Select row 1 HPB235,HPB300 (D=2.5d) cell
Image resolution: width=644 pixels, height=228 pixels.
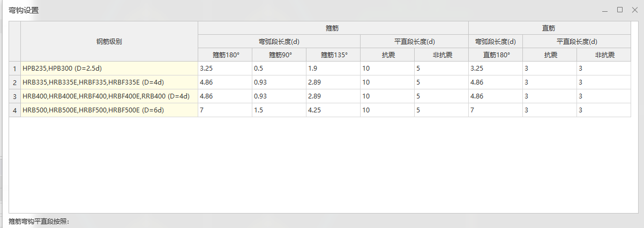(x=109, y=69)
